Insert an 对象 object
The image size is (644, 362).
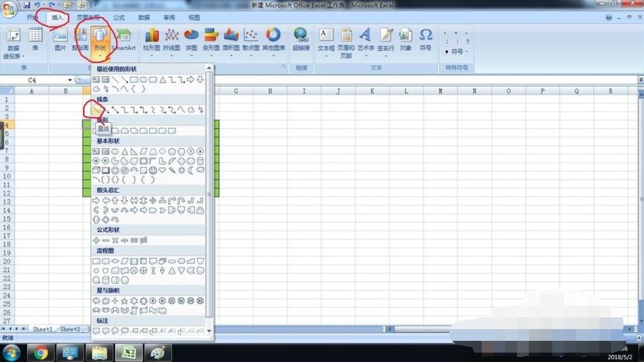[406, 40]
